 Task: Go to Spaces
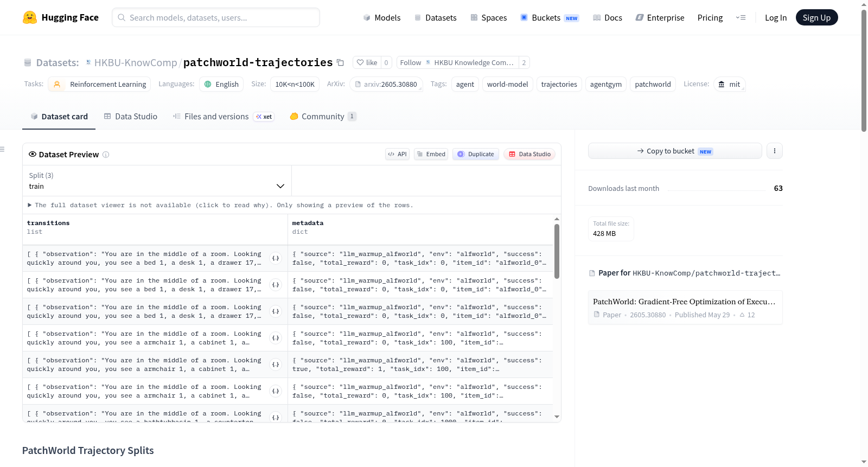(x=488, y=18)
